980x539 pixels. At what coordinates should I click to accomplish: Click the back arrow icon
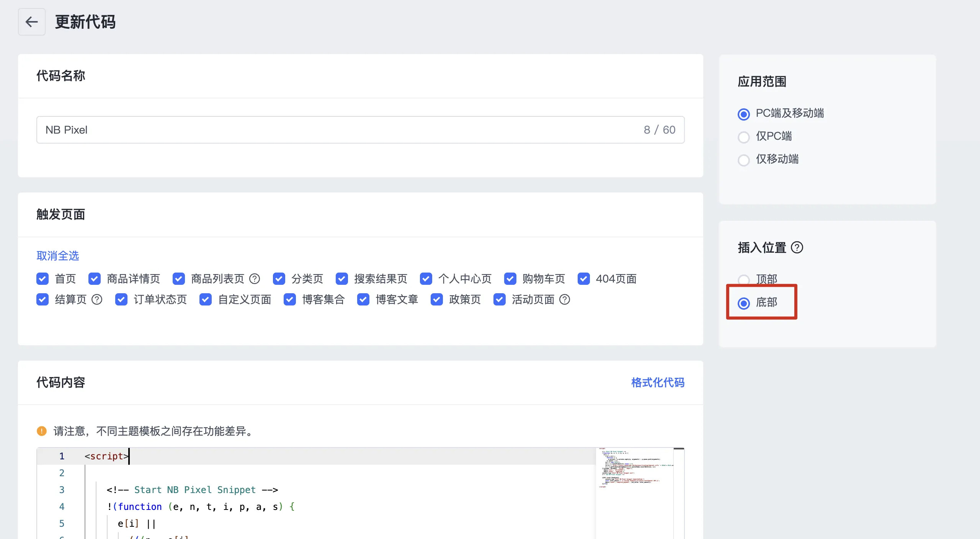pyautogui.click(x=31, y=22)
